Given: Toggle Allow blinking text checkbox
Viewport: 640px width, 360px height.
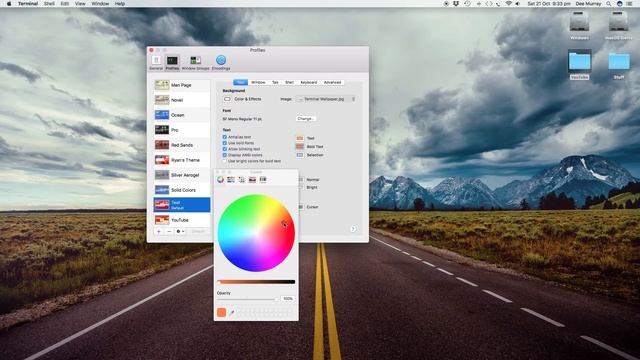Looking at the screenshot, I should pos(224,149).
